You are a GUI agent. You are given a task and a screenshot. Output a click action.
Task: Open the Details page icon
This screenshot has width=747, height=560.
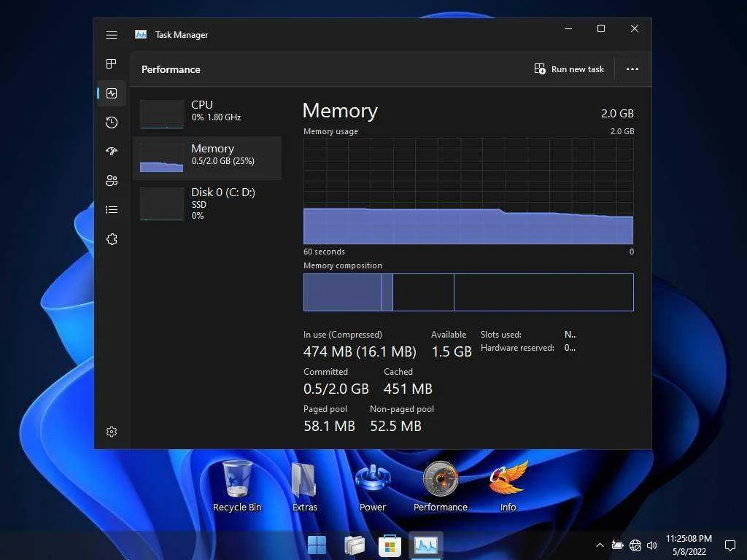[112, 209]
